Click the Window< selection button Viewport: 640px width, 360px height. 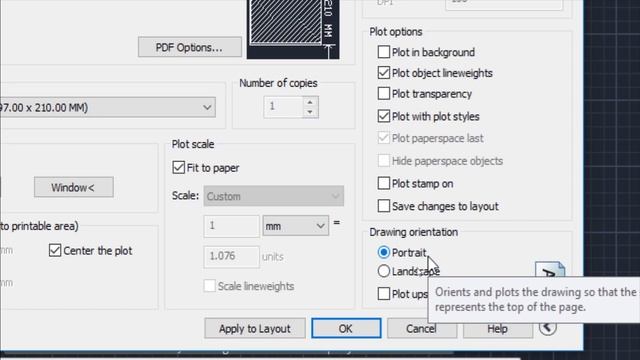pos(74,187)
